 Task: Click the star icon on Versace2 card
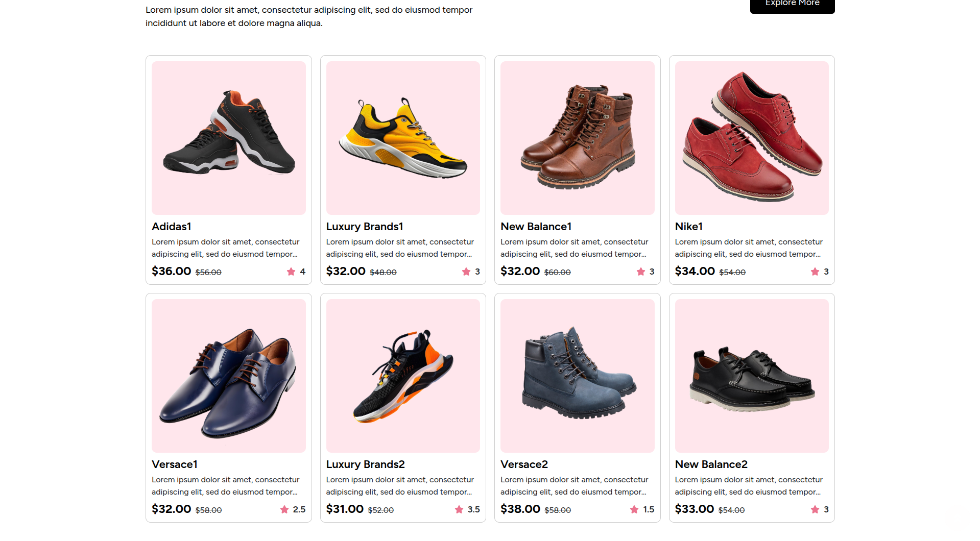(x=634, y=509)
